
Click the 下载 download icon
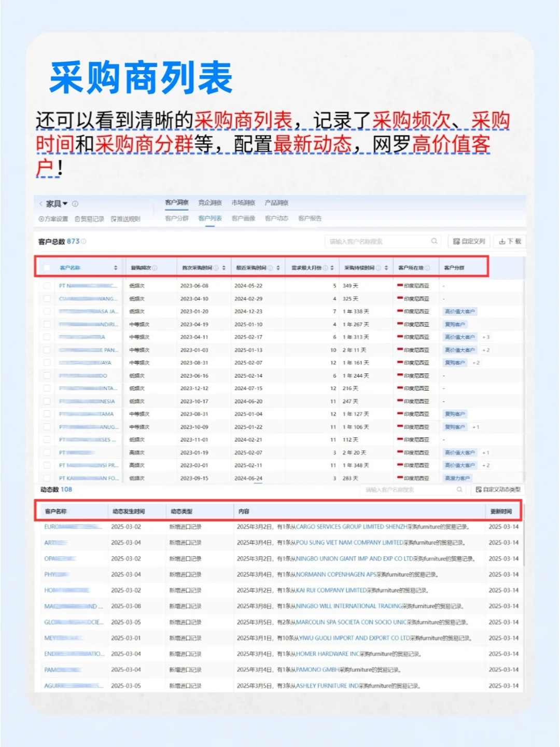coord(502,241)
